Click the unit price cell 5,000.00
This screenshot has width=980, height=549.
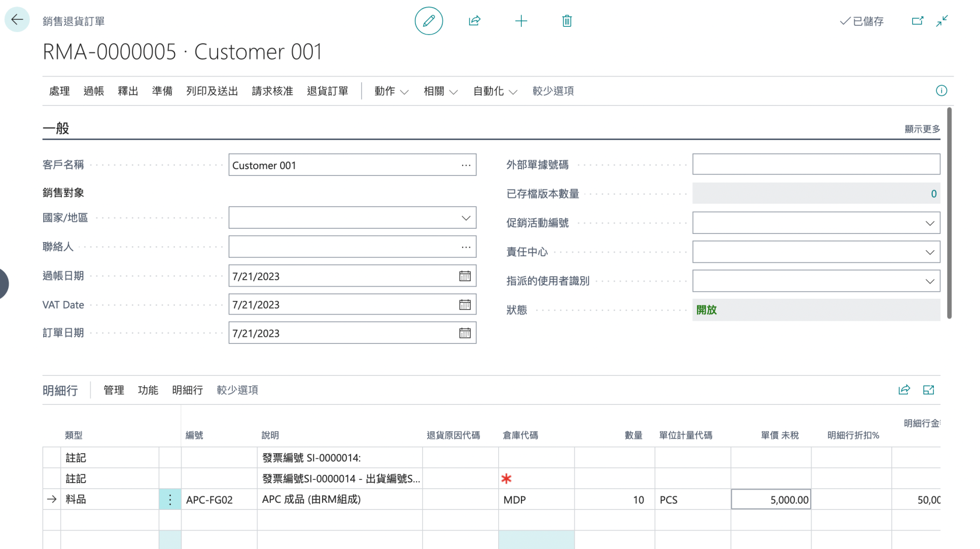point(771,499)
